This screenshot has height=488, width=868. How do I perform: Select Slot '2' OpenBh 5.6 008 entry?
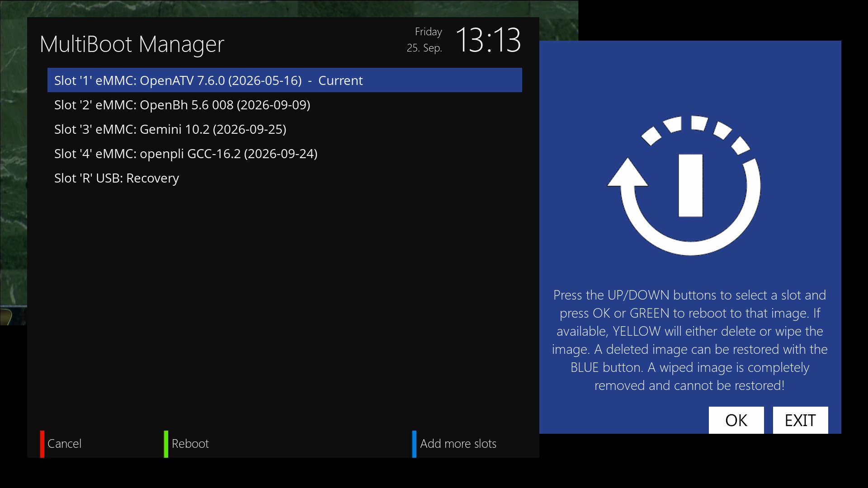[285, 105]
